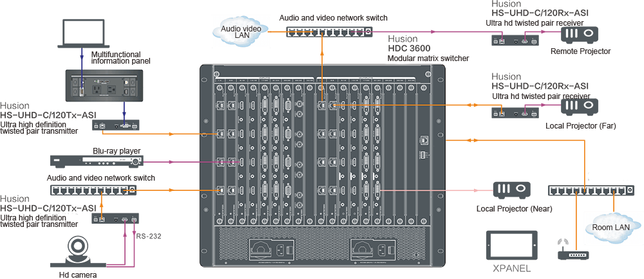Select the XPANEL tablet icon

pos(511,246)
